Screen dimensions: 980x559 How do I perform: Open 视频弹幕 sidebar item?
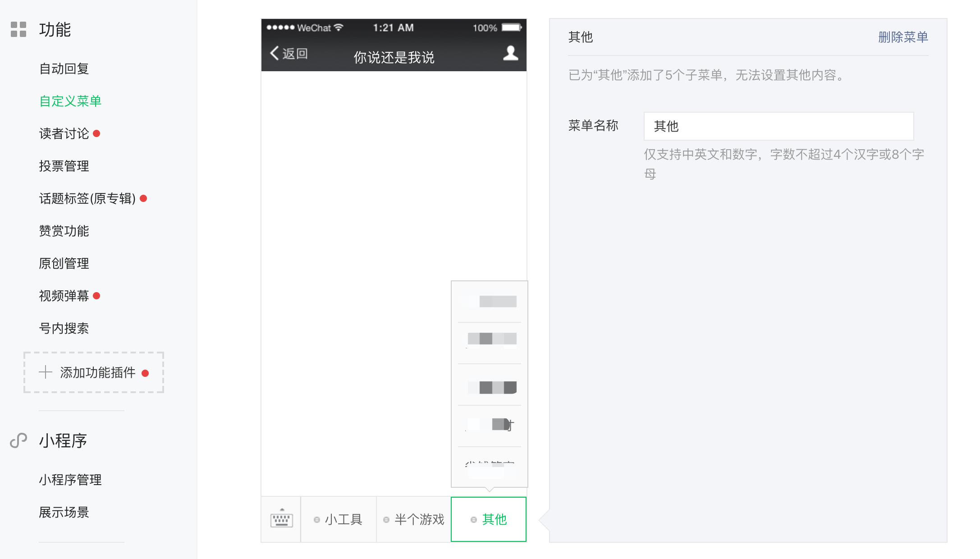coord(64,296)
